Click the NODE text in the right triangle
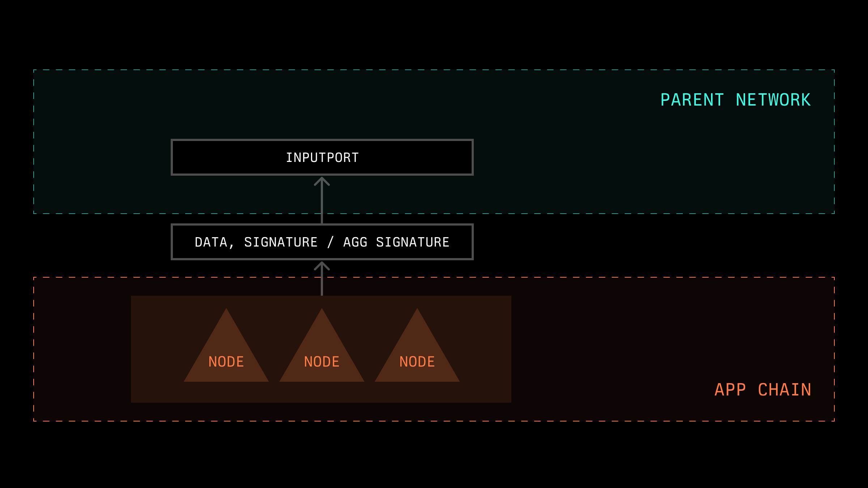The height and width of the screenshot is (488, 868). 417,362
